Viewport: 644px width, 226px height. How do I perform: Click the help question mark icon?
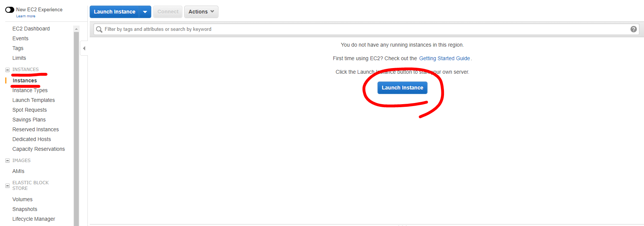(633, 29)
